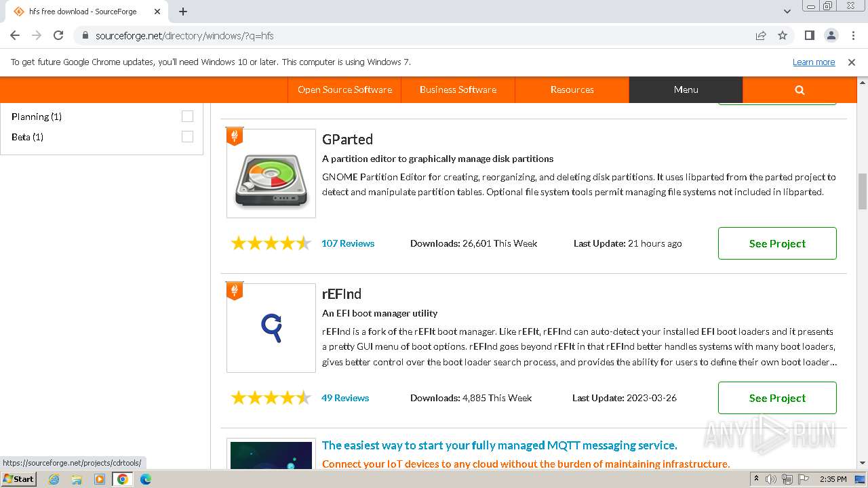Viewport: 868px width, 488px height.
Task: Launch Windows Media Player from taskbar
Action: pos(100,479)
